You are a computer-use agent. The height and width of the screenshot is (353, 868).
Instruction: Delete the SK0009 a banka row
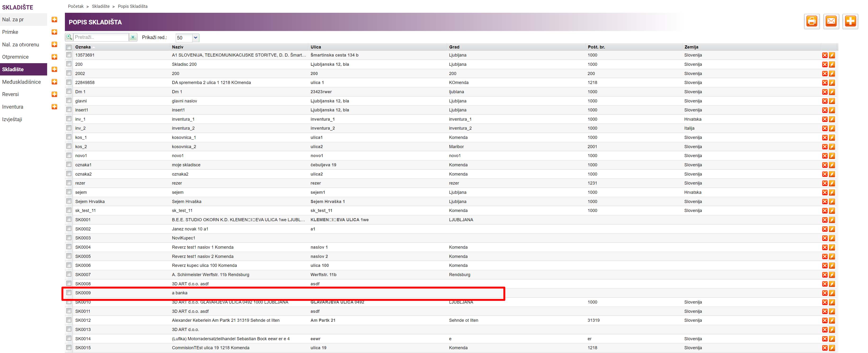click(x=824, y=293)
